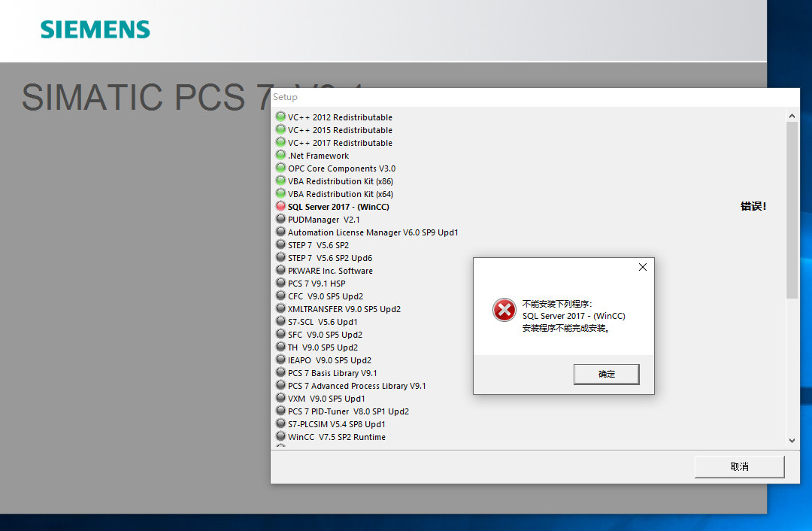Click the gray status icon for IEAPO V9.0 SP5 Upd2
Viewport: 812px width, 531px height.
click(280, 359)
